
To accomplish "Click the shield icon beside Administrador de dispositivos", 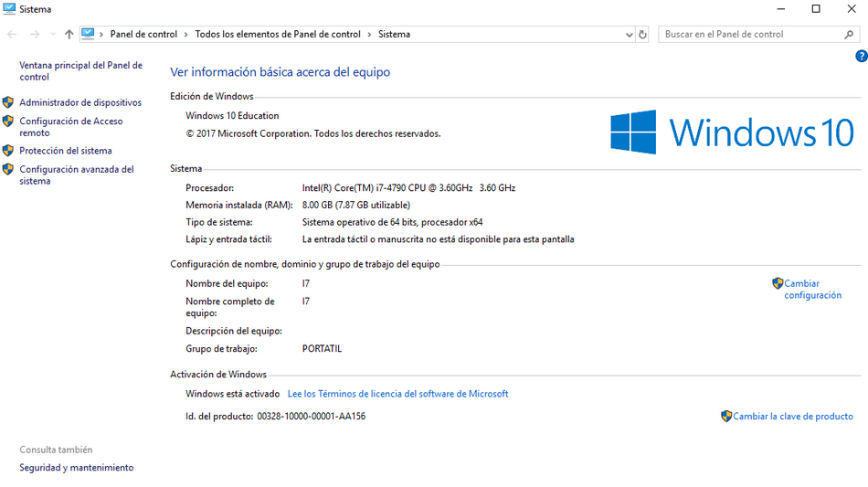I will [8, 102].
